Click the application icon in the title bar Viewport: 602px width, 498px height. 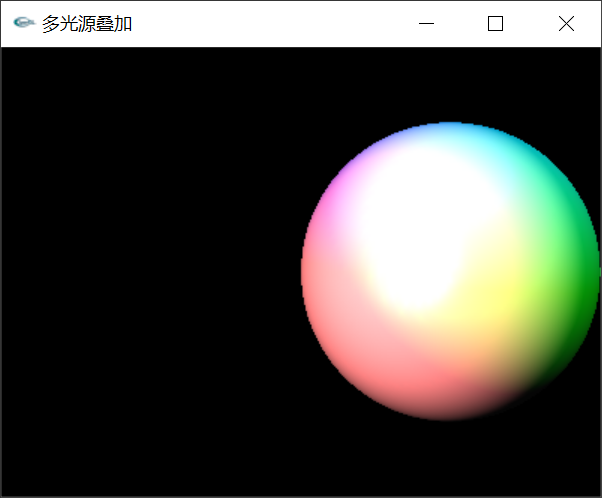pyautogui.click(x=23, y=23)
